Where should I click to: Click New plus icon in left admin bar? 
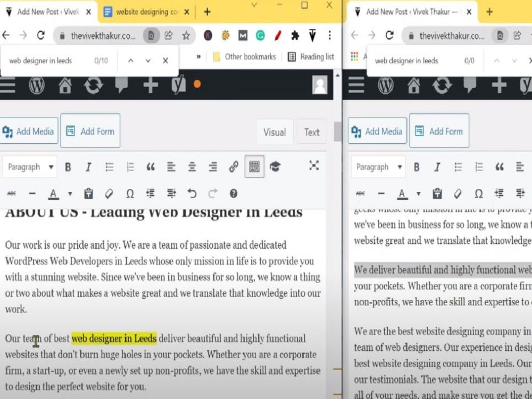(151, 85)
